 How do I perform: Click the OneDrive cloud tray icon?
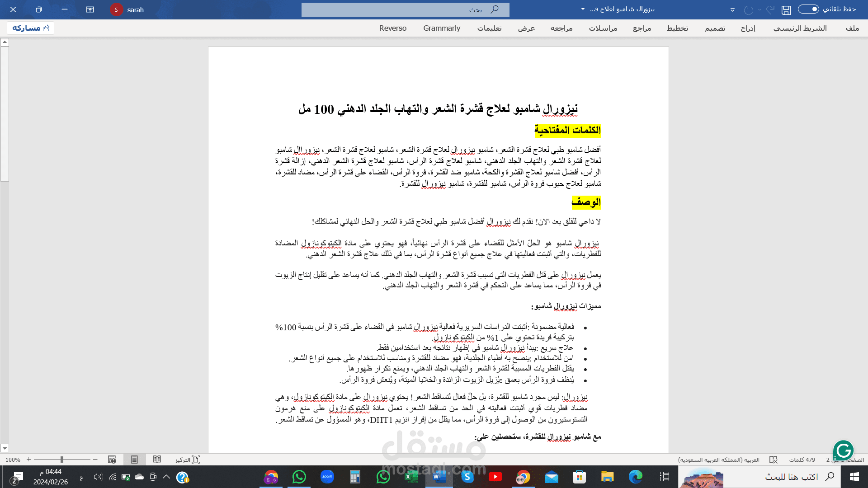[139, 477]
